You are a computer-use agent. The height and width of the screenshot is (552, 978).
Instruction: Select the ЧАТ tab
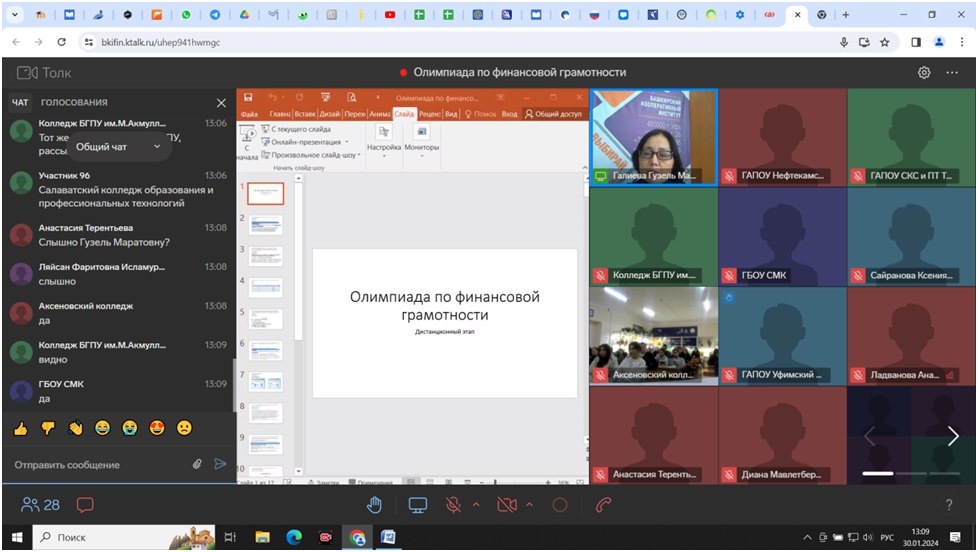pos(20,103)
